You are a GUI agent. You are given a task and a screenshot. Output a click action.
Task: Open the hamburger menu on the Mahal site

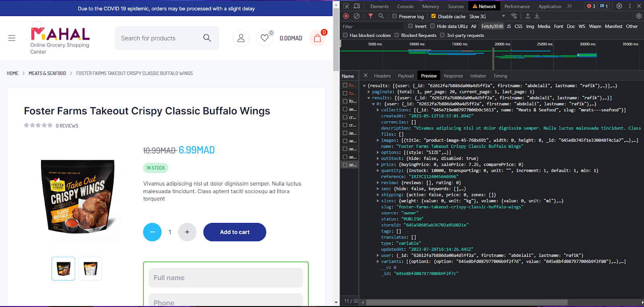12,38
